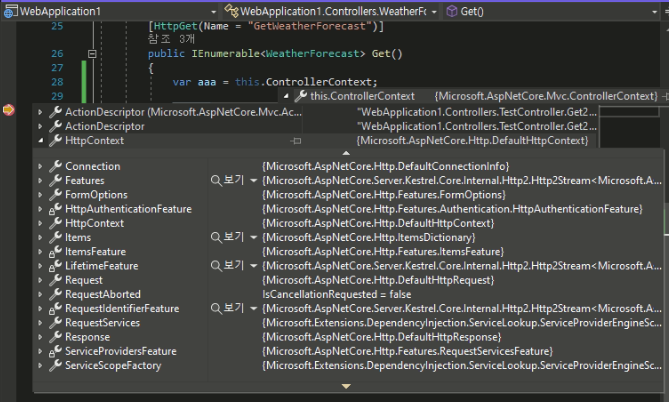Screen dimensions: 669x402
Task: Click the ControllerContext identifier on line 28
Action: point(318,82)
